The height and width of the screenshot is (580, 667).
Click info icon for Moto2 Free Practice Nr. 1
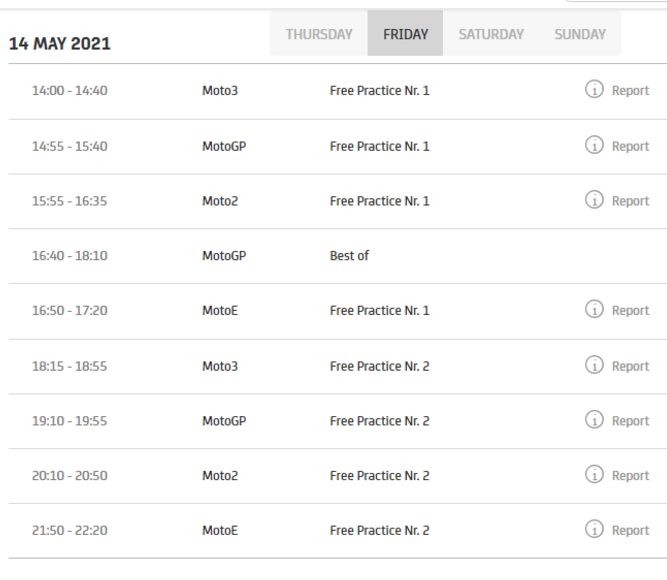pyautogui.click(x=594, y=201)
